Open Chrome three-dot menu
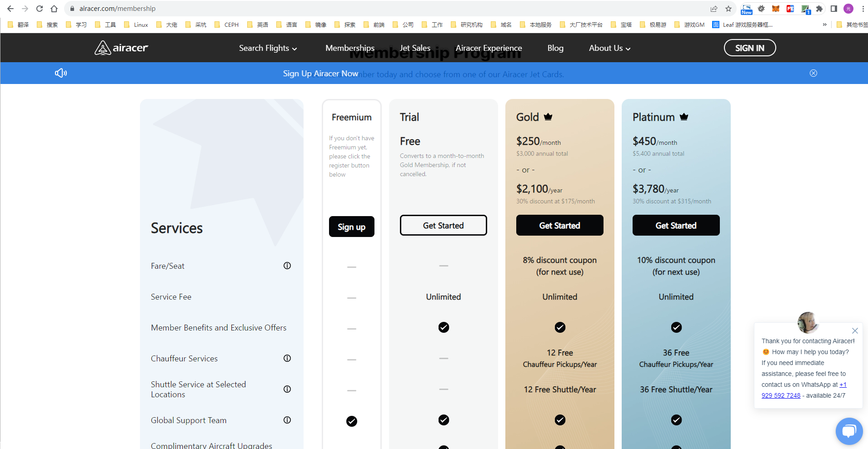Viewport: 868px width, 449px height. click(x=863, y=9)
